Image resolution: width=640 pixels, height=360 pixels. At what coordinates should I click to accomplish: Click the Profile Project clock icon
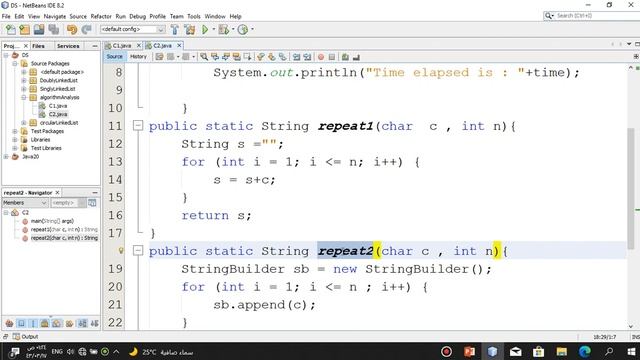243,29
